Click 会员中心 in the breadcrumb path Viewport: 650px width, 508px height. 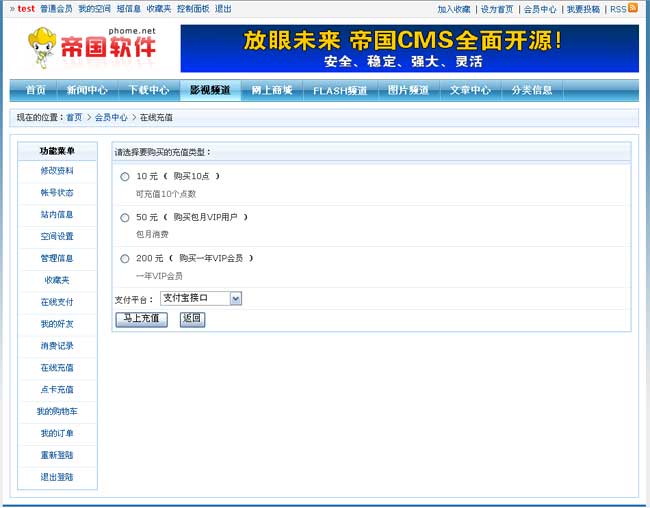[x=111, y=118]
